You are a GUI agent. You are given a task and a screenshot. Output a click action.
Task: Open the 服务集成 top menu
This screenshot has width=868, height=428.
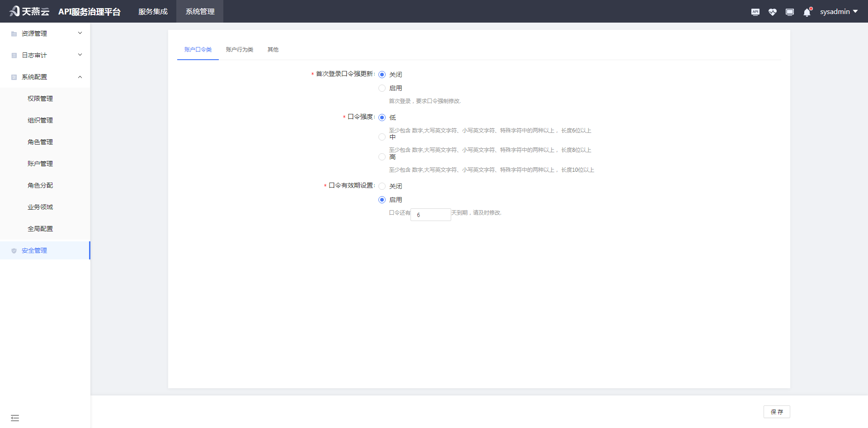click(x=153, y=12)
